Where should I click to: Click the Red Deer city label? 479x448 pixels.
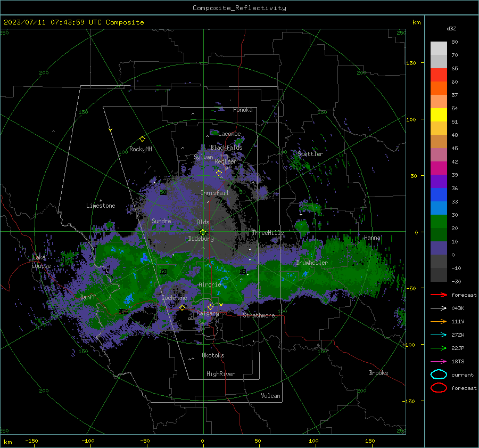point(226,161)
